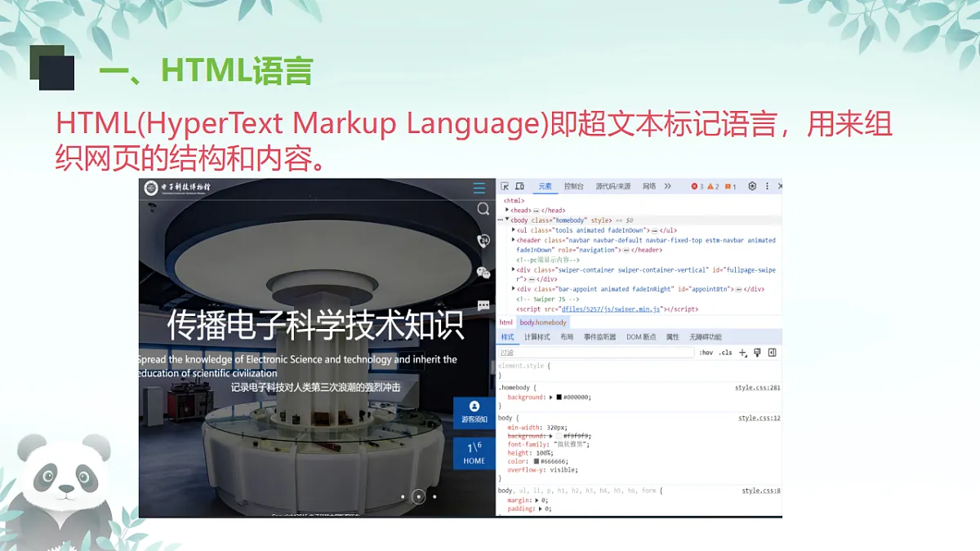Switch to the 网络 tab
This screenshot has width=980, height=551.
(649, 186)
